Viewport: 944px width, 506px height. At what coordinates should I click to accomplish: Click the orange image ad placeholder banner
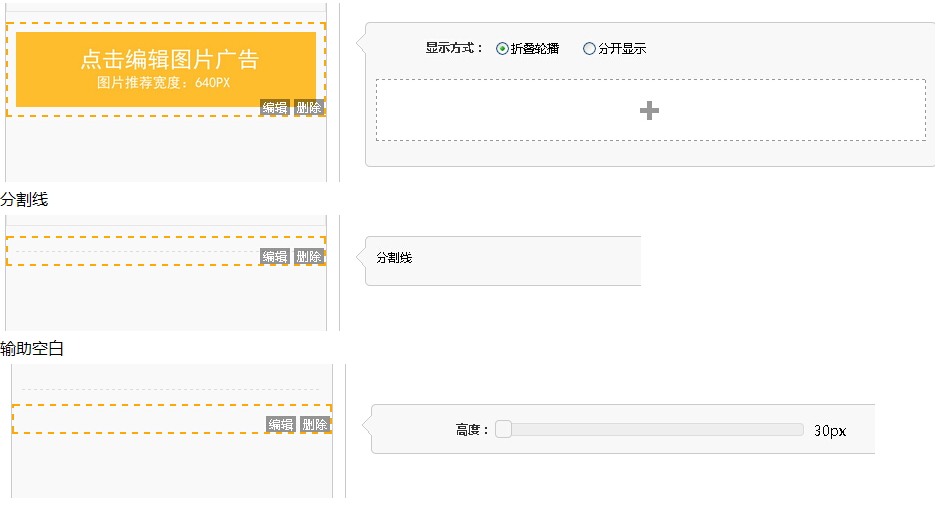pyautogui.click(x=166, y=68)
